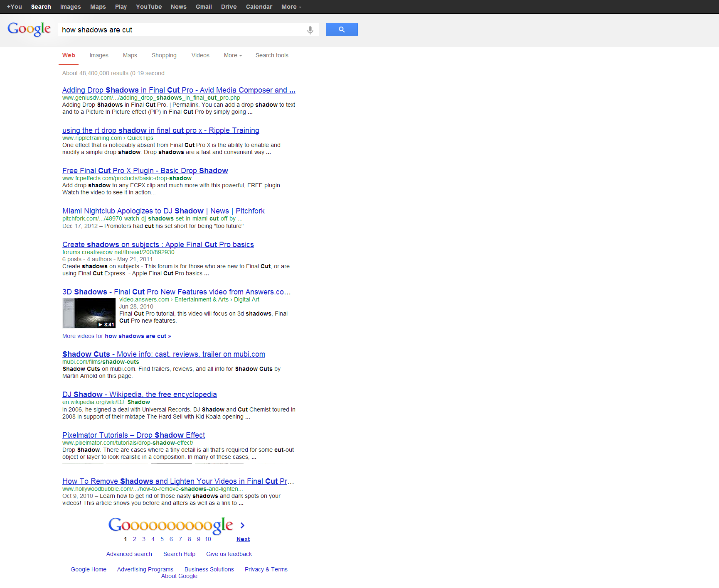The width and height of the screenshot is (719, 588).
Task: Open Search Help
Action: 179,554
